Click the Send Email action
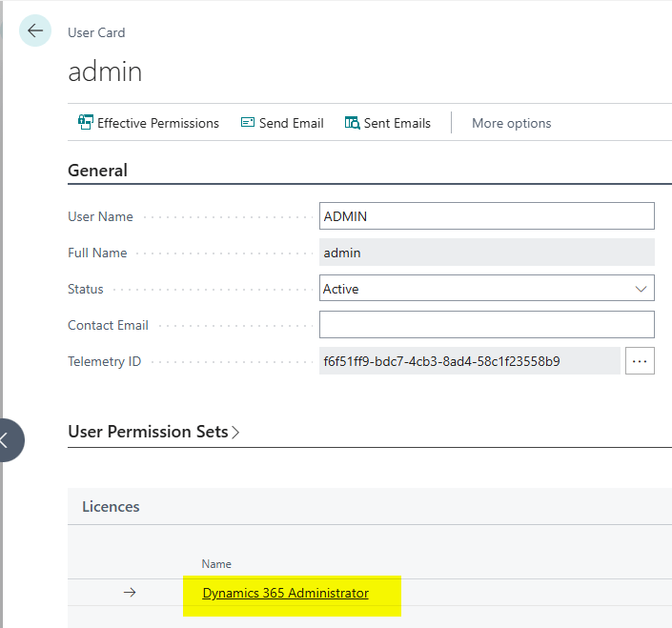The image size is (672, 628). [282, 123]
